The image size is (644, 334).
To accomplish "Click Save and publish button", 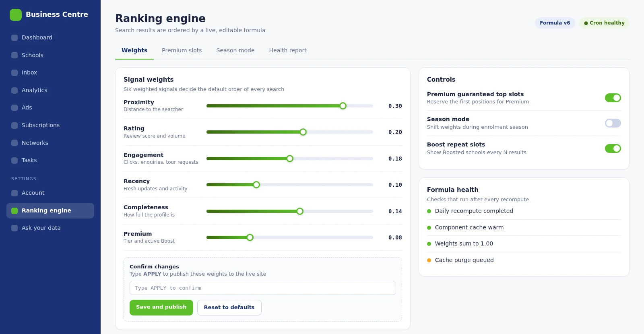I will point(161,307).
